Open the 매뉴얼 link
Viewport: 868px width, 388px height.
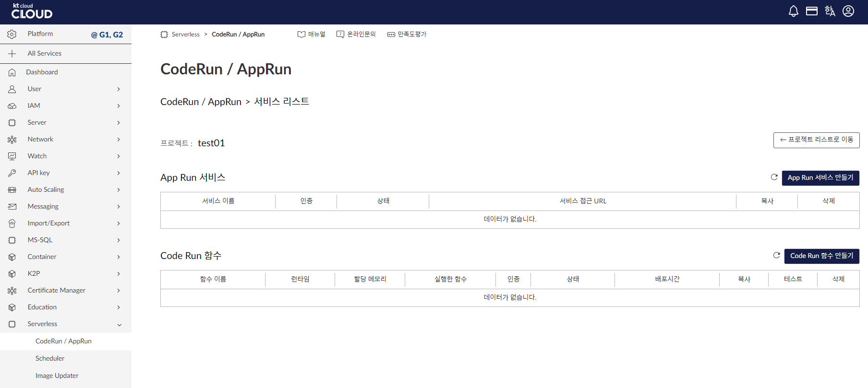(x=316, y=34)
